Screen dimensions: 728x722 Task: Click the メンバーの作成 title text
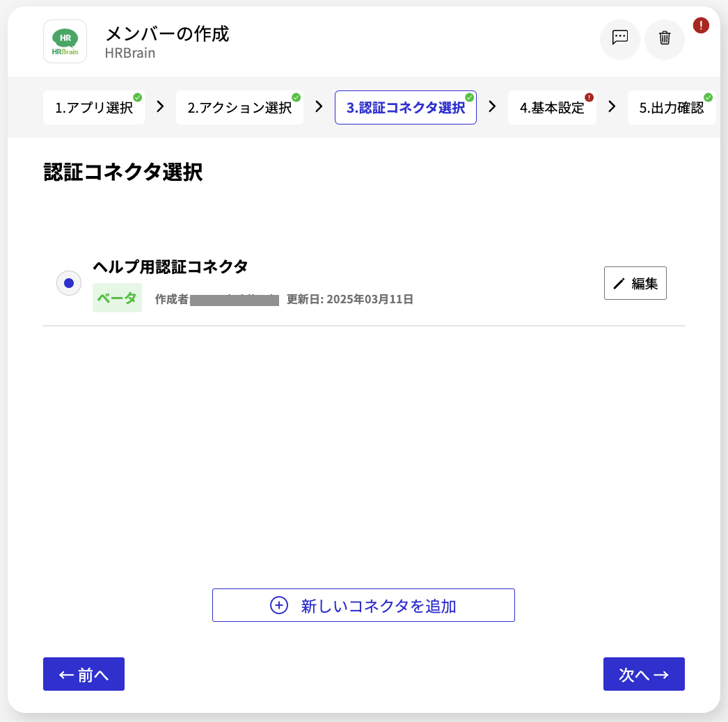(167, 34)
